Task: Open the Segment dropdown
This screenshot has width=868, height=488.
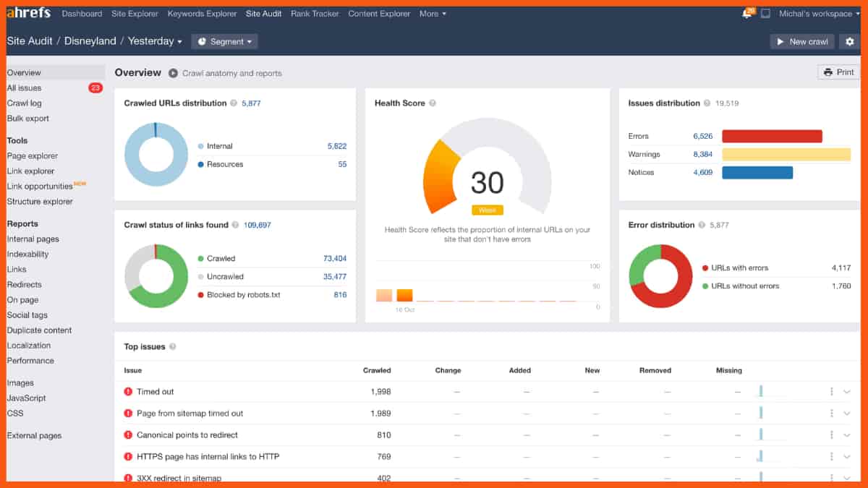Action: 224,41
